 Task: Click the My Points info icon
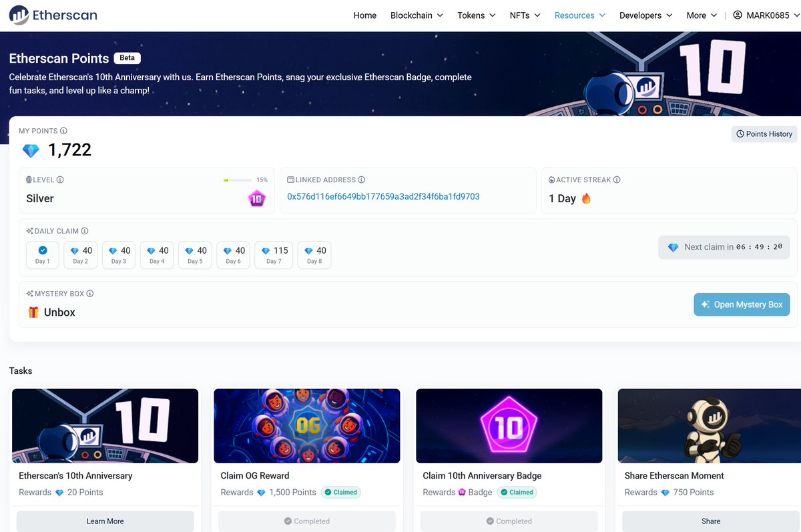point(63,131)
